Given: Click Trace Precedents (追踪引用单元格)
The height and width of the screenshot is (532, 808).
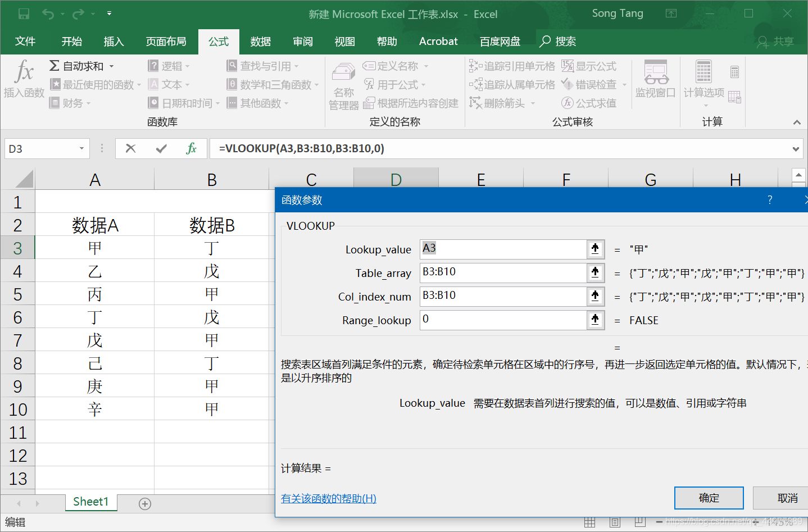Looking at the screenshot, I should pos(512,66).
